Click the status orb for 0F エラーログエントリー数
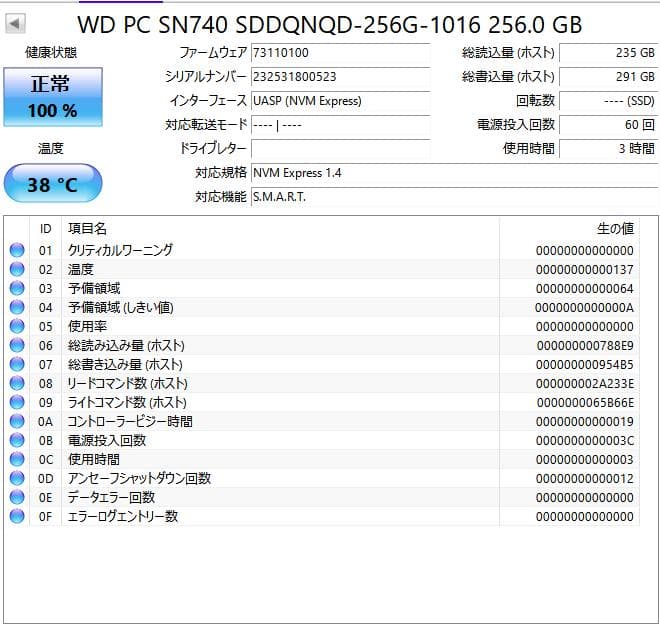660x627 pixels. coord(17,516)
